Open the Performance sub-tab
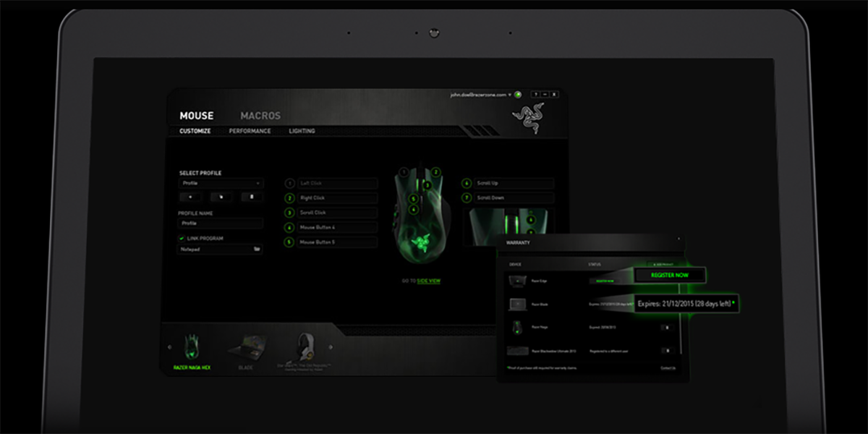 (x=250, y=132)
